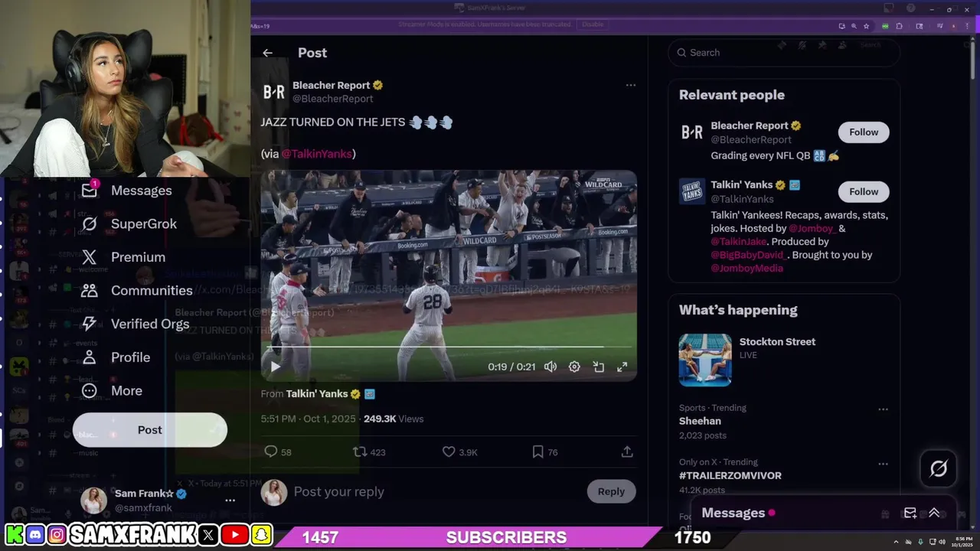
Task: Seek on the video progress bar
Action: pos(449,347)
